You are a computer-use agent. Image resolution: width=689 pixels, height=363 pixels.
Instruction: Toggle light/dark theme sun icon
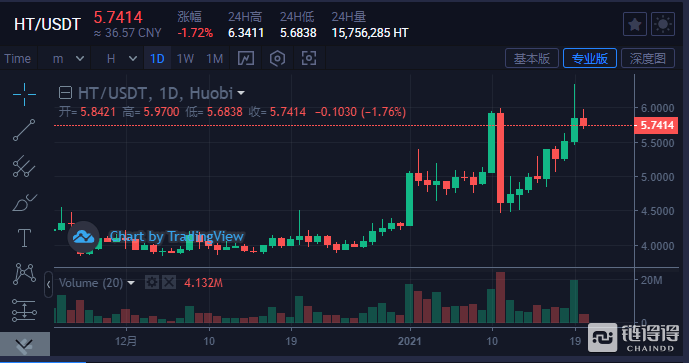click(x=663, y=24)
